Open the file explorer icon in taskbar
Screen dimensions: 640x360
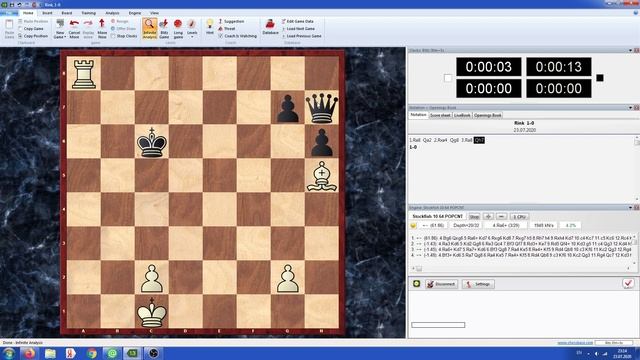click(50, 353)
